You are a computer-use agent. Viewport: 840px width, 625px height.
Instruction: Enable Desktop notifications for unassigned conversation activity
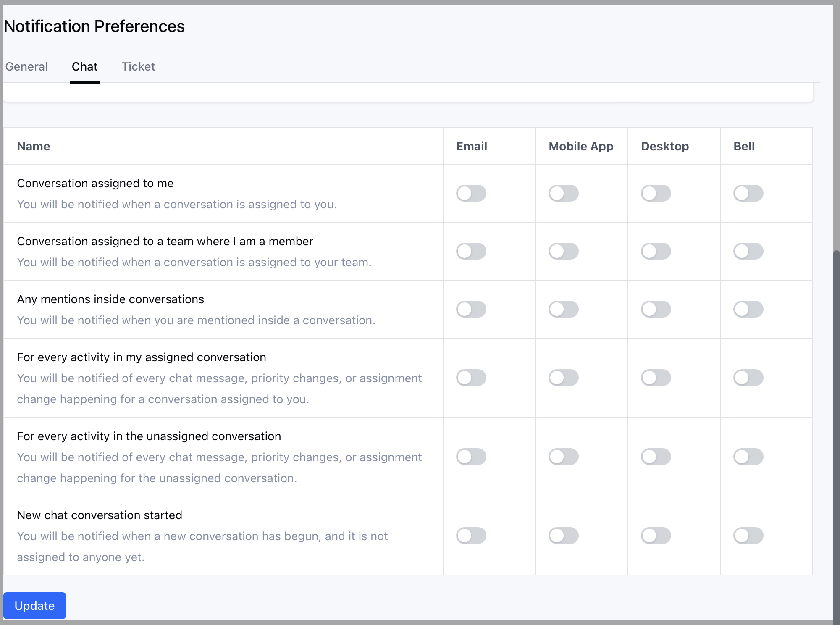click(x=656, y=457)
